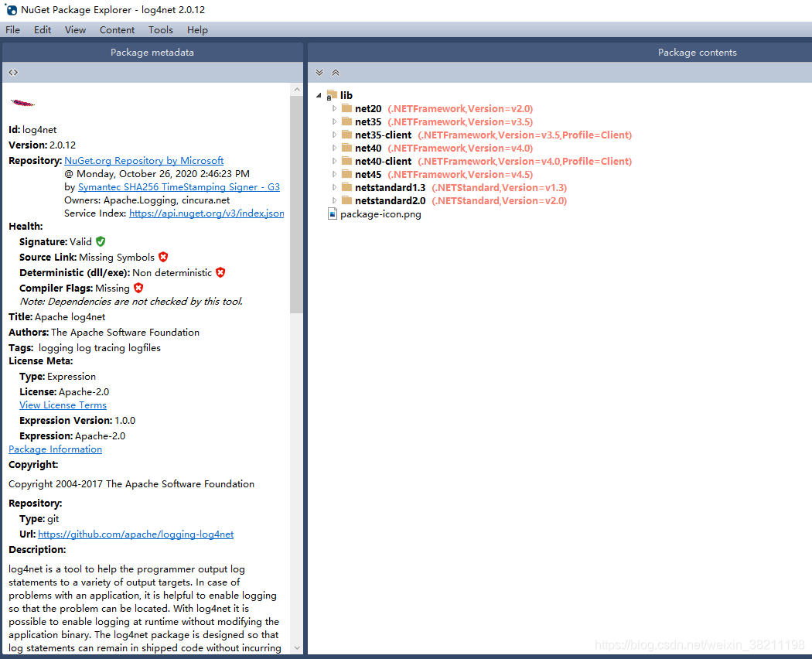The height and width of the screenshot is (659, 812).
Task: Click the netstandard1.3 folder icon
Action: 347,187
